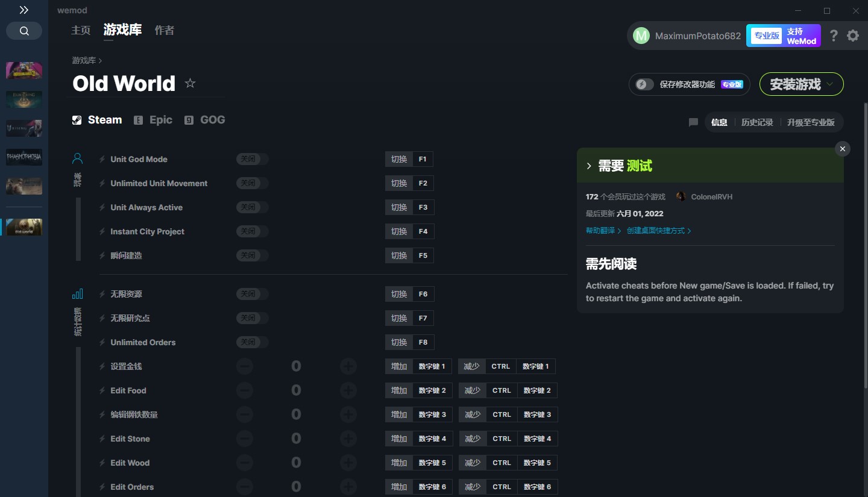Open the Elden Ring thumbnail in sidebar
Image resolution: width=868 pixels, height=497 pixels.
click(24, 99)
